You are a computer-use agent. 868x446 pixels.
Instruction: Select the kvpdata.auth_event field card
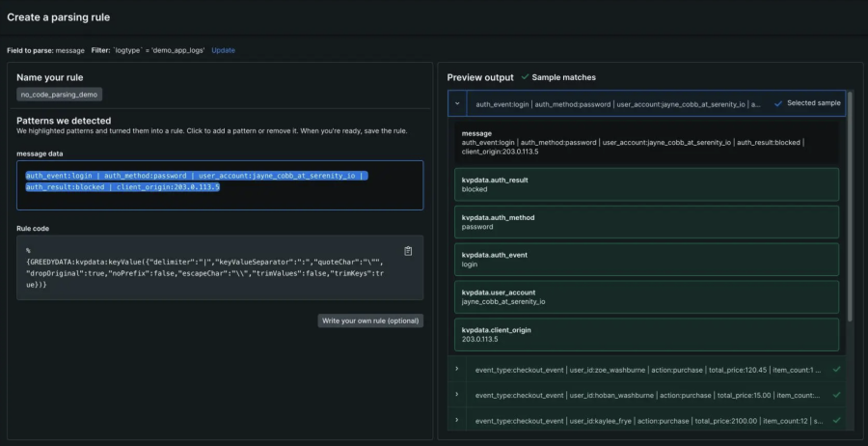pos(646,260)
